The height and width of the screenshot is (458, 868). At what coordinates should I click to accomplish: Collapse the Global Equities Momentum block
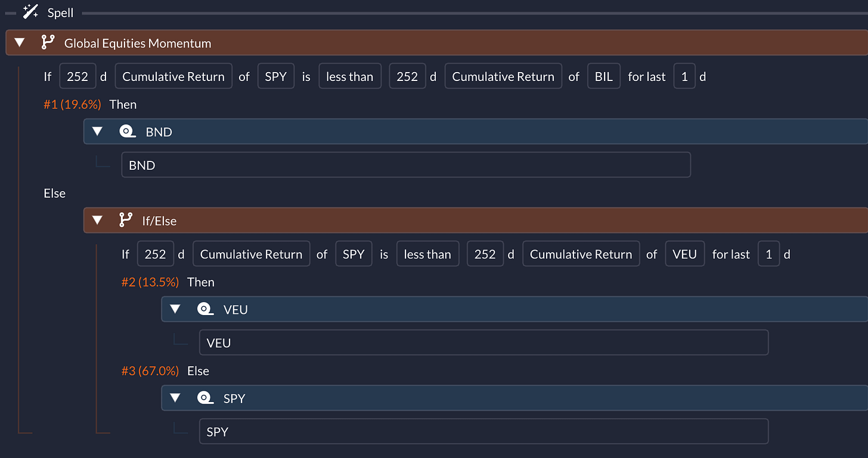[20, 43]
